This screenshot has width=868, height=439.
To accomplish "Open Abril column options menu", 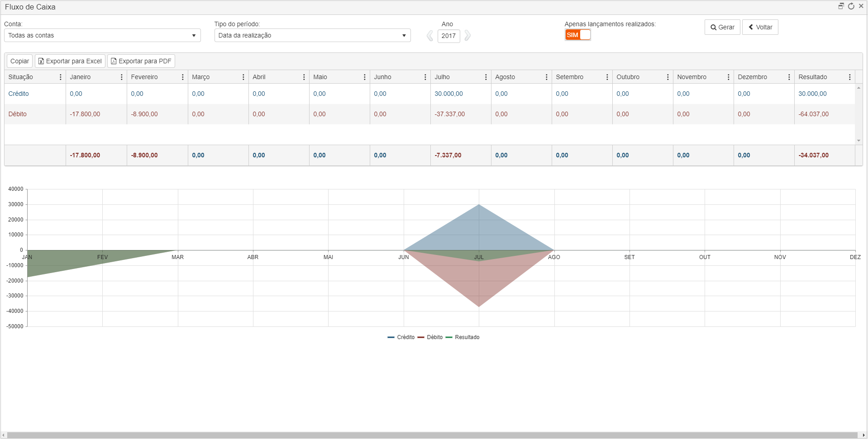I will pos(304,77).
